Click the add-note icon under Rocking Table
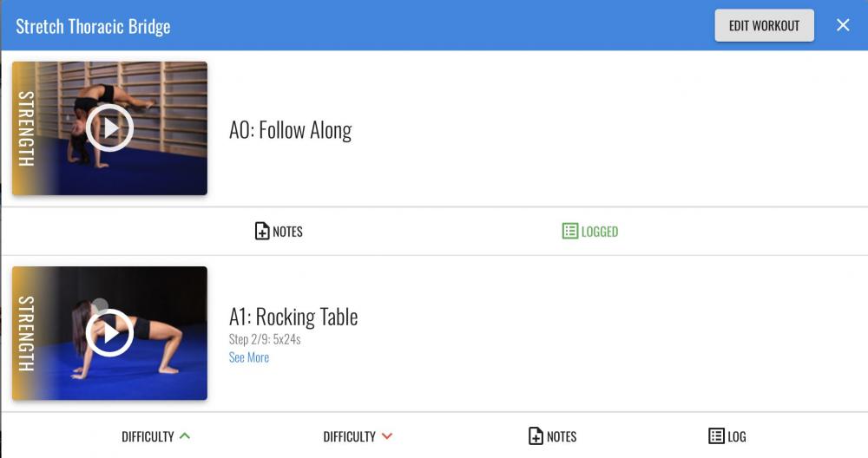Screen dimensions: 868x458 pos(536,436)
